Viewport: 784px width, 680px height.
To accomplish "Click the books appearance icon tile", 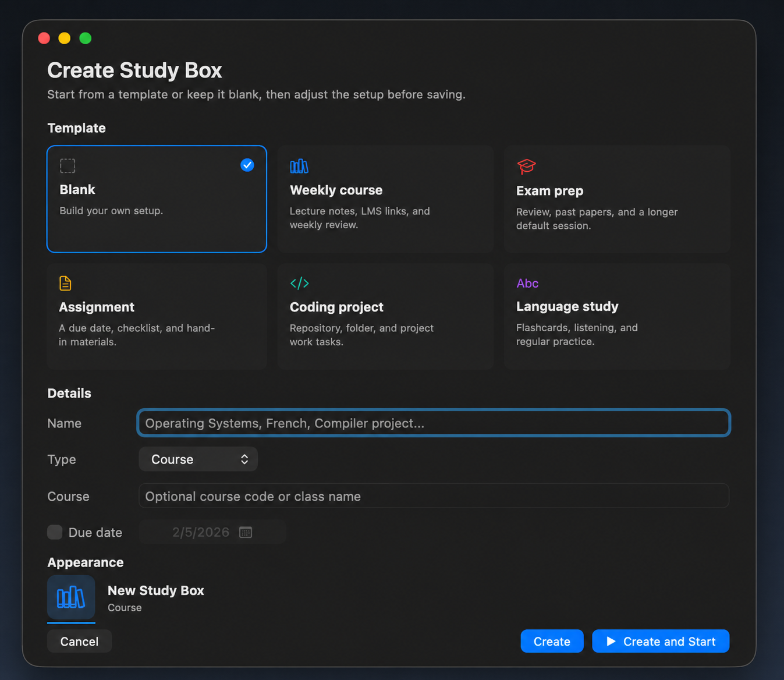I will tap(71, 597).
